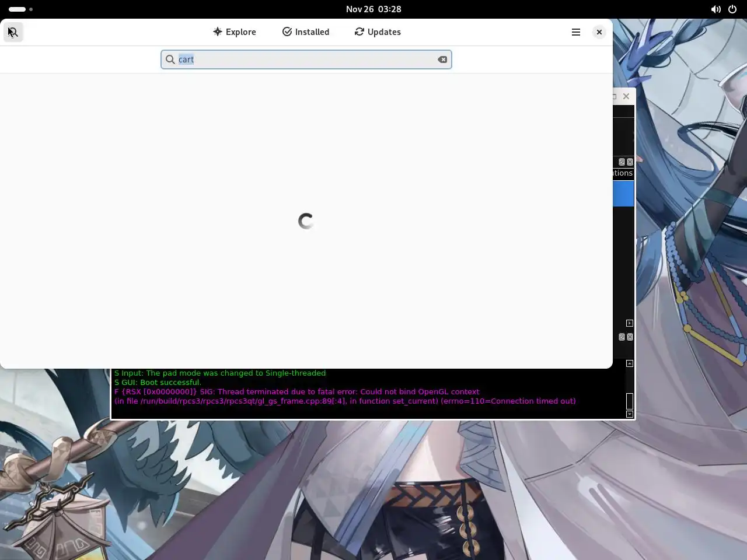Open the power system menu icon
This screenshot has width=747, height=560.
point(732,9)
